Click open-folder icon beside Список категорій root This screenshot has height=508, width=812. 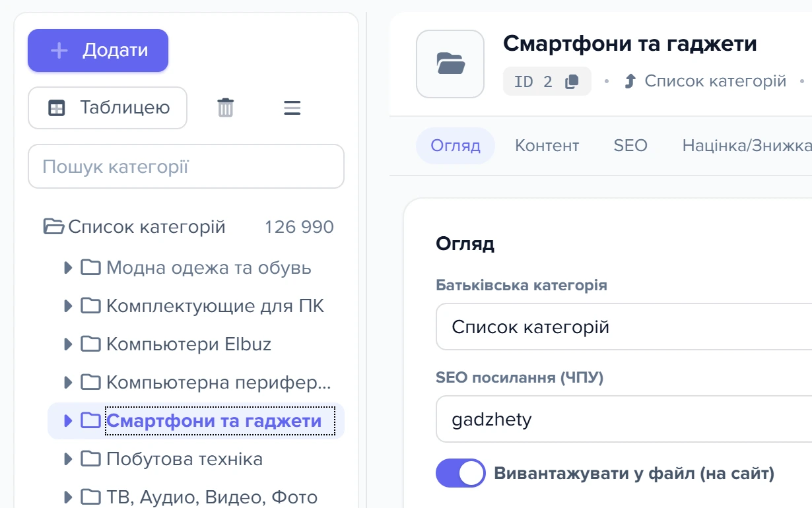[x=54, y=227]
